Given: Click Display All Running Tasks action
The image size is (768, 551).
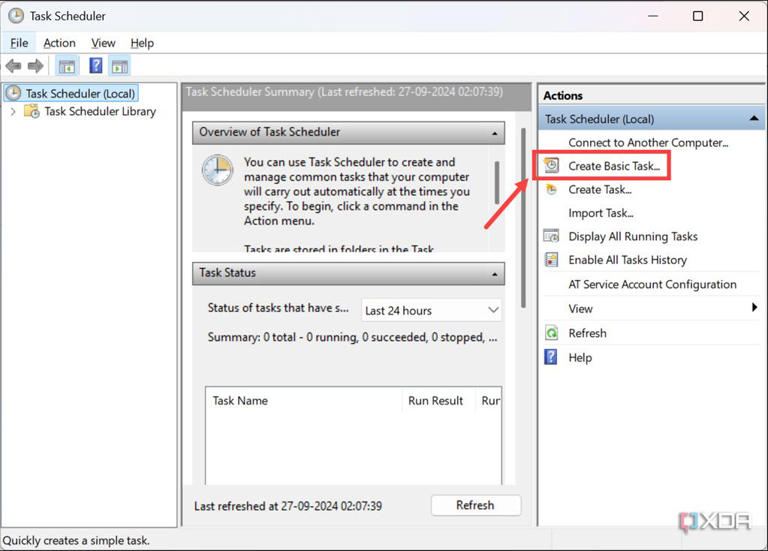Looking at the screenshot, I should [x=633, y=237].
